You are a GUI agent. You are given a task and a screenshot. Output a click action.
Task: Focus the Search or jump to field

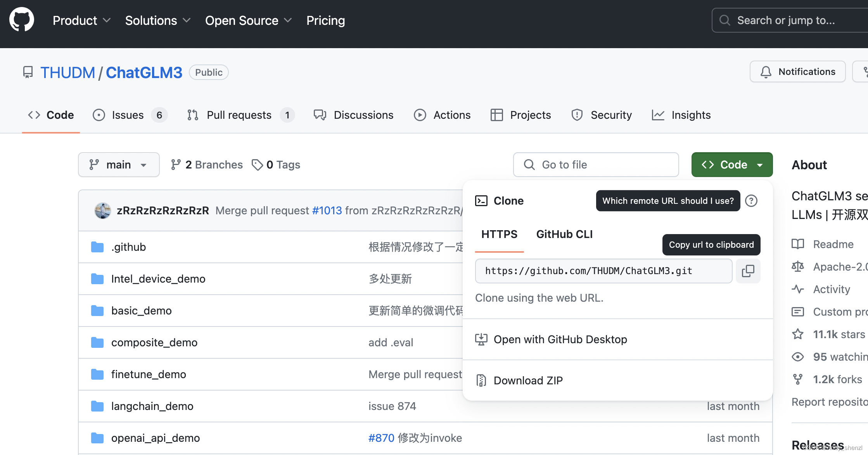pyautogui.click(x=790, y=20)
